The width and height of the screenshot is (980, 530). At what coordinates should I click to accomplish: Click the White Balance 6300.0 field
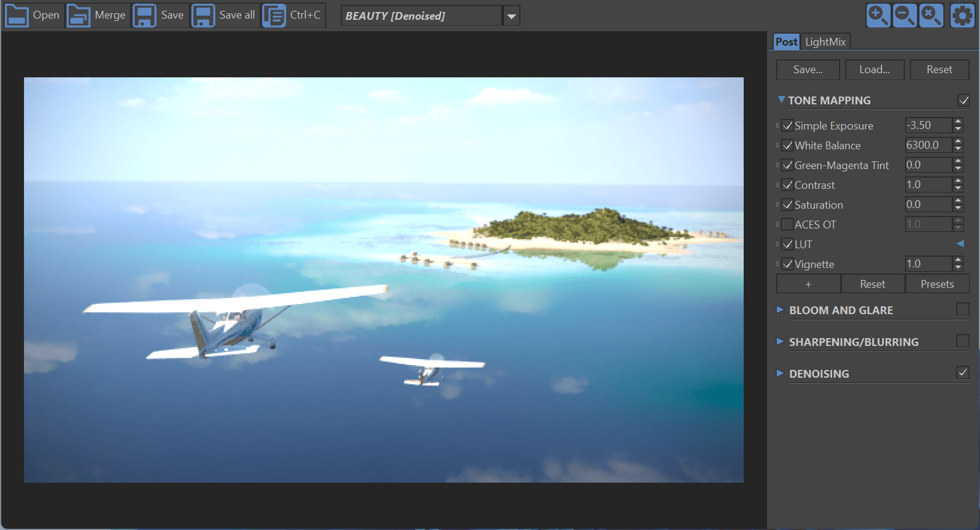pos(928,145)
